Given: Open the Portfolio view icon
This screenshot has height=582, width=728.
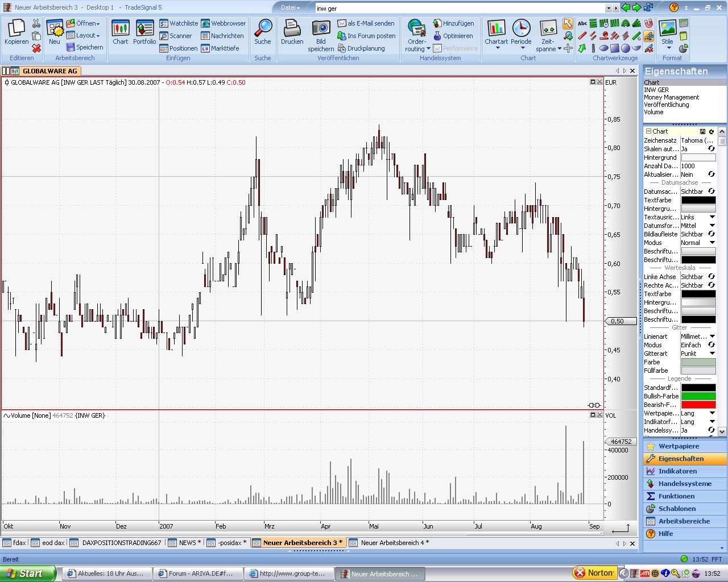Looking at the screenshot, I should coord(144,32).
